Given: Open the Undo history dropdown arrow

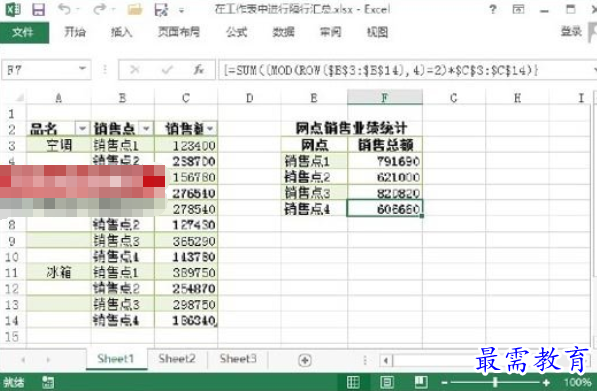Looking at the screenshot, I should [77, 10].
